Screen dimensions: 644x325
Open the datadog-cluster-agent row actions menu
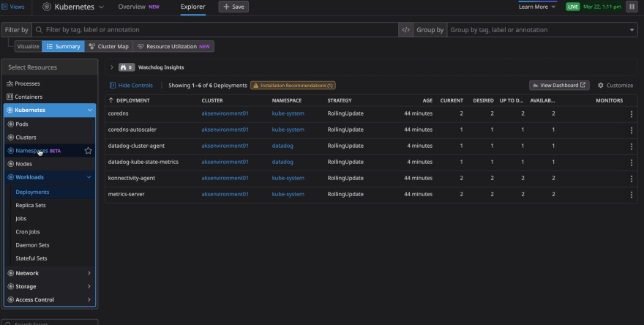tap(632, 146)
